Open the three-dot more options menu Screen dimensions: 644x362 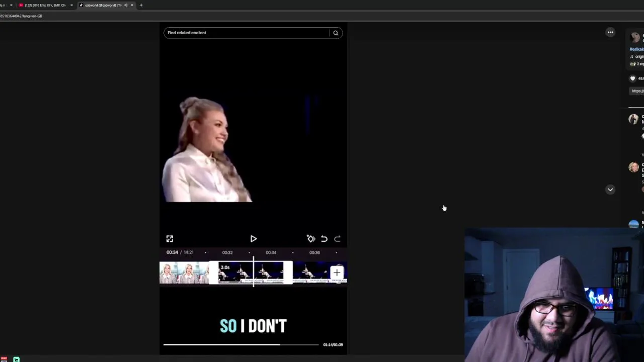click(610, 32)
